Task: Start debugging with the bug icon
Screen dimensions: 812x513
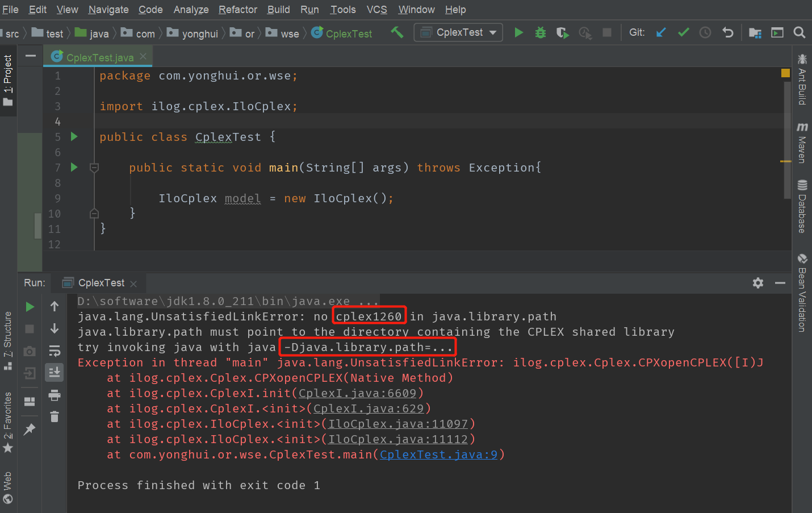Action: coord(540,32)
